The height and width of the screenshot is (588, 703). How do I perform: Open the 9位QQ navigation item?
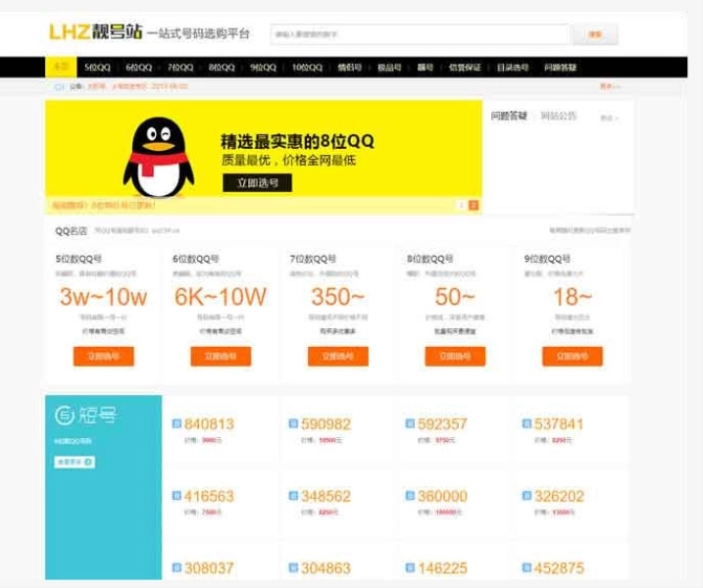pyautogui.click(x=263, y=68)
